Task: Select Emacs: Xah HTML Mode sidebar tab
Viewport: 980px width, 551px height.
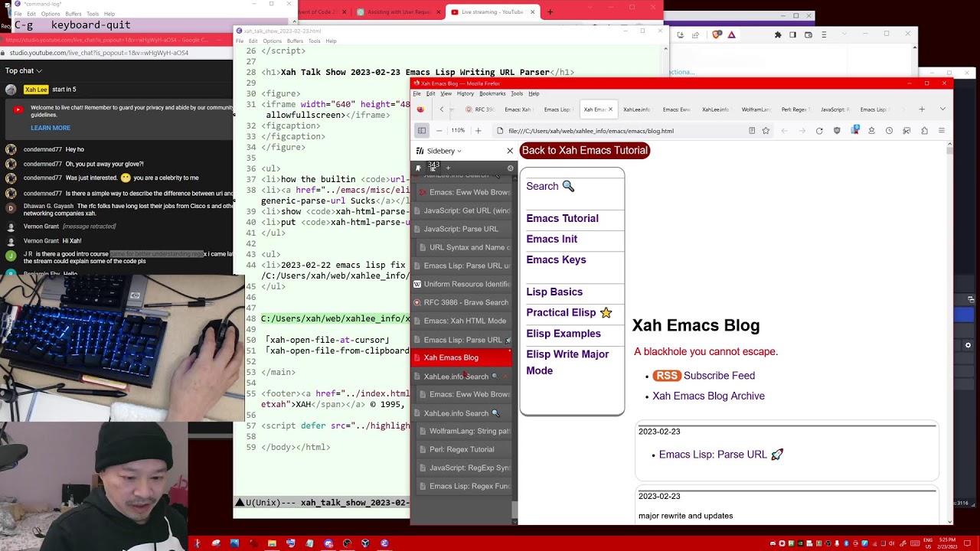Action: tap(462, 321)
